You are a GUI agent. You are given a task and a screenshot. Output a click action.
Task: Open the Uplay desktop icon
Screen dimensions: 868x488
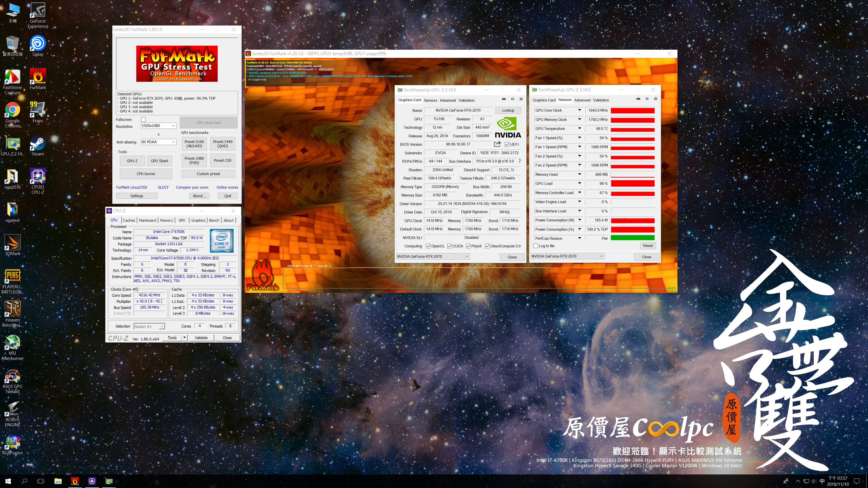tap(38, 45)
